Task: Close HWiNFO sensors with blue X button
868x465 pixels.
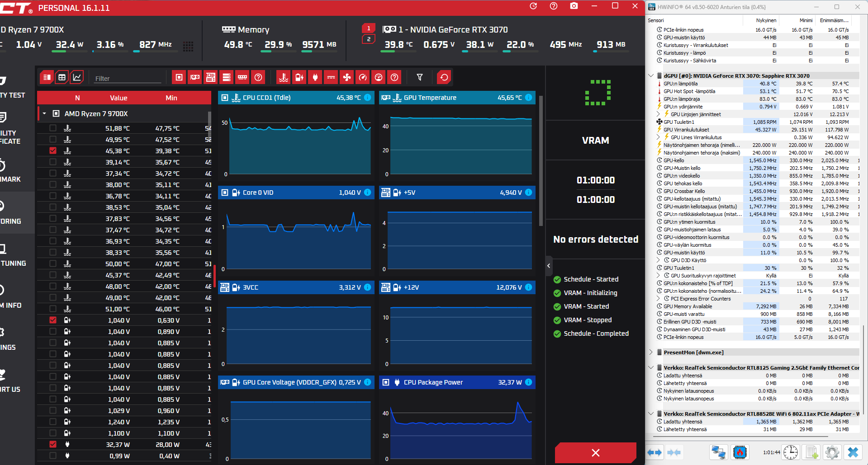Action: [x=853, y=452]
